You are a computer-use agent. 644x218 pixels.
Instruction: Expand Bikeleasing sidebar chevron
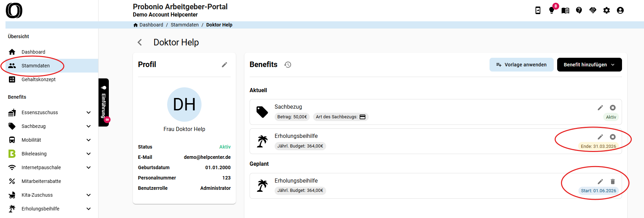click(89, 154)
